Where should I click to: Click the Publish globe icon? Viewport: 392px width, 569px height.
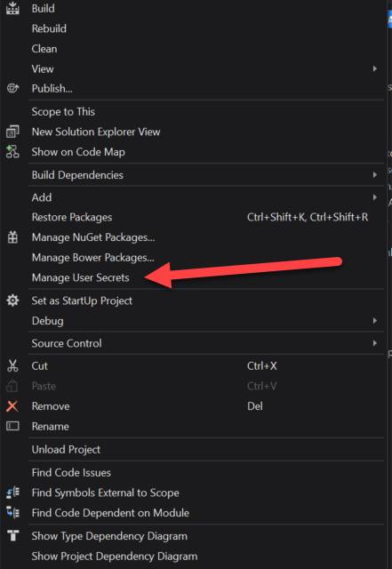click(12, 88)
